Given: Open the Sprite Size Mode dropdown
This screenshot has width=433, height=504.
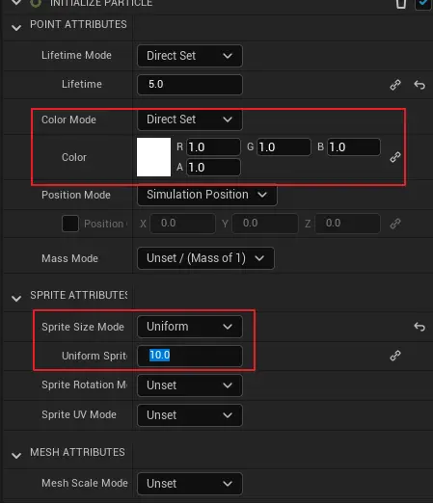Looking at the screenshot, I should [x=190, y=327].
